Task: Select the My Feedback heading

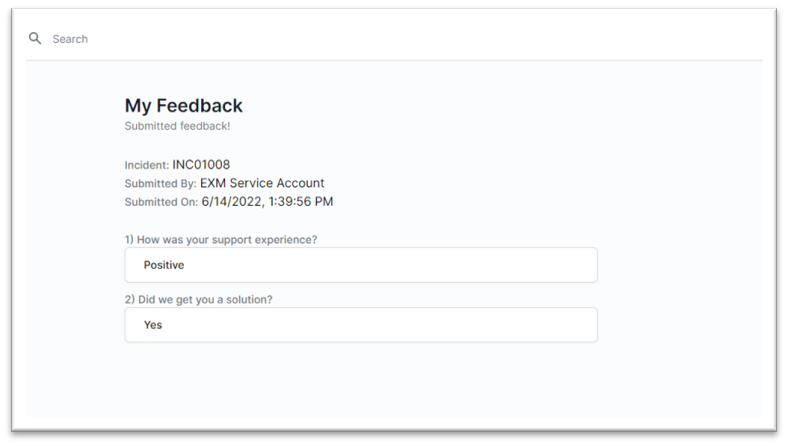Action: coord(183,106)
